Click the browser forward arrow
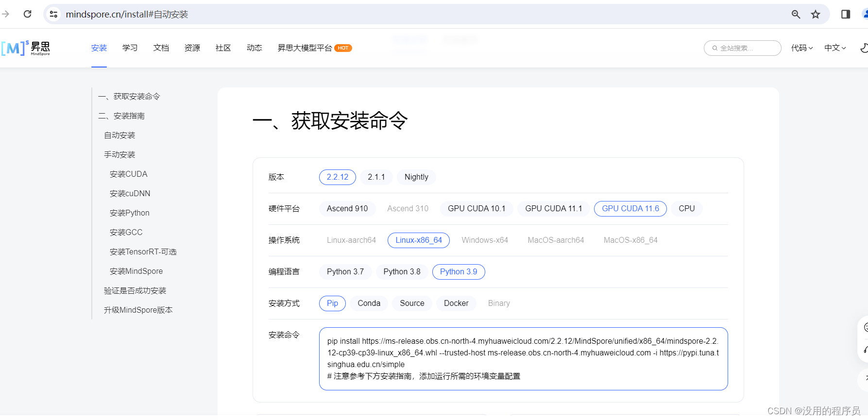 click(x=6, y=14)
